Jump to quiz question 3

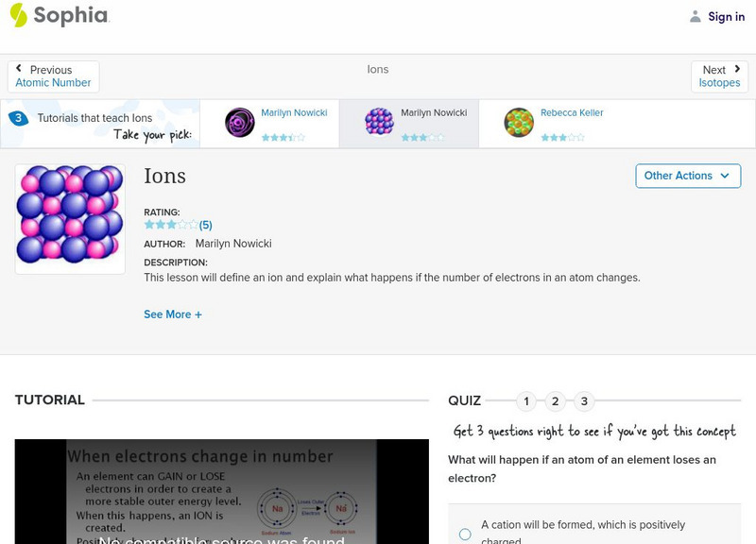click(584, 401)
